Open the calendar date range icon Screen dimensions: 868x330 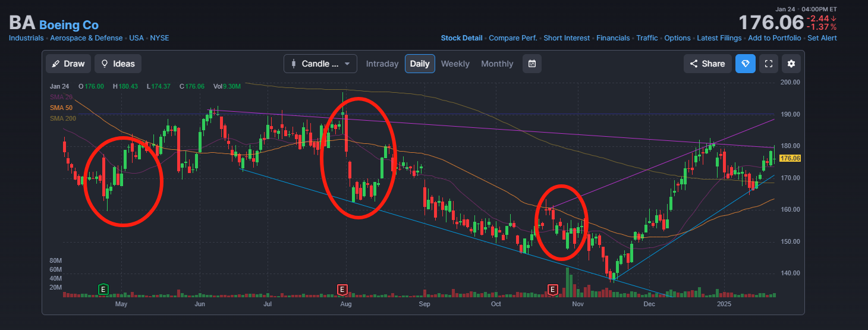point(532,64)
